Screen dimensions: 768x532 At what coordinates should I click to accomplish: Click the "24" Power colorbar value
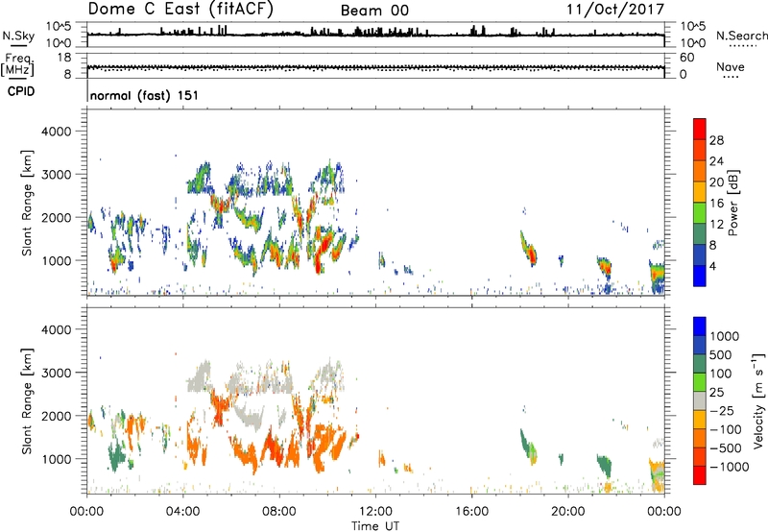(716, 161)
